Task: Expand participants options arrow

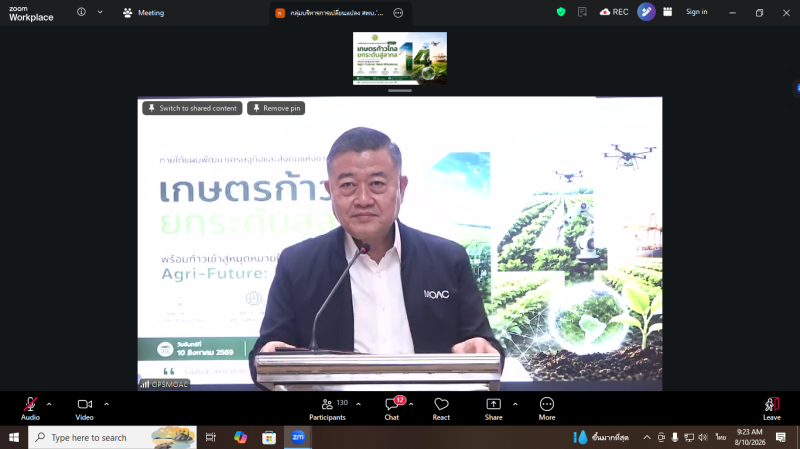Action: click(x=358, y=404)
